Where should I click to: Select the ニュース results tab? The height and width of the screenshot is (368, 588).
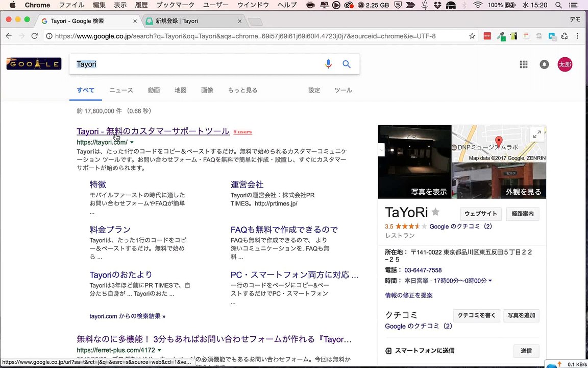pos(121,90)
